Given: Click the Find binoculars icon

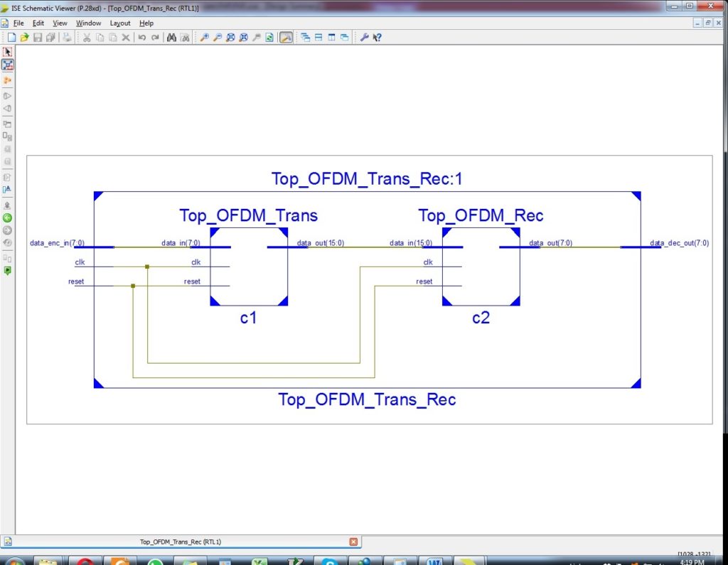Looking at the screenshot, I should (x=171, y=37).
